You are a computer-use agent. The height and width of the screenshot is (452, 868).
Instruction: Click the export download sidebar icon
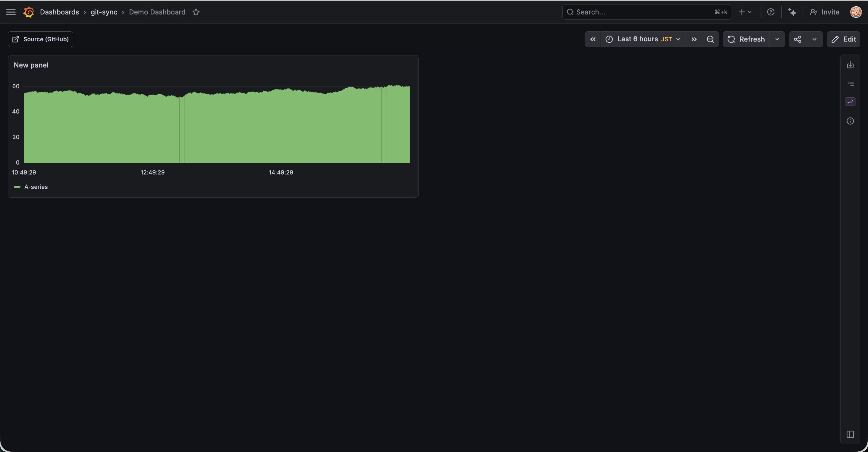click(850, 65)
